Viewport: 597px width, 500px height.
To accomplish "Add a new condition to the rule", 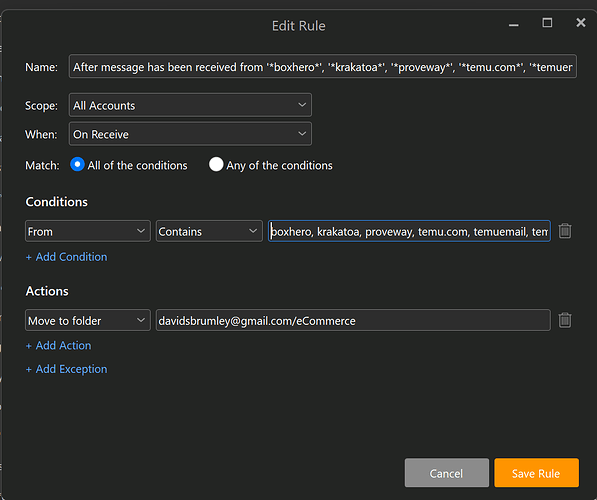I will pyautogui.click(x=66, y=257).
